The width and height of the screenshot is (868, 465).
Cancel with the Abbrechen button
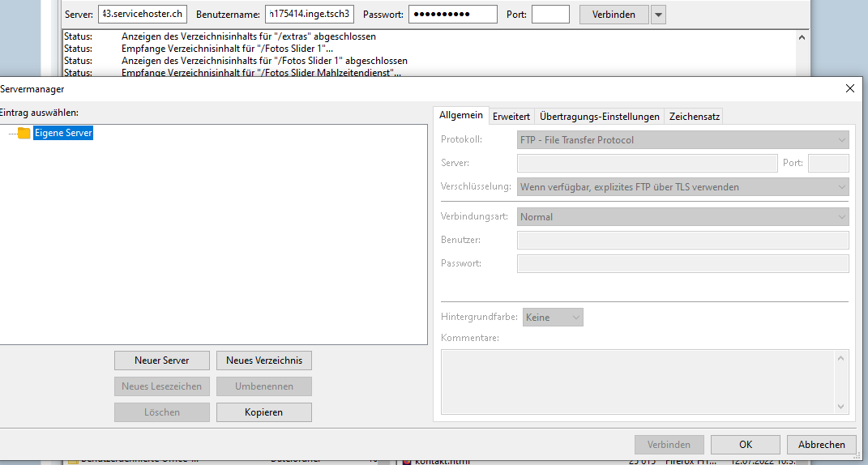821,444
